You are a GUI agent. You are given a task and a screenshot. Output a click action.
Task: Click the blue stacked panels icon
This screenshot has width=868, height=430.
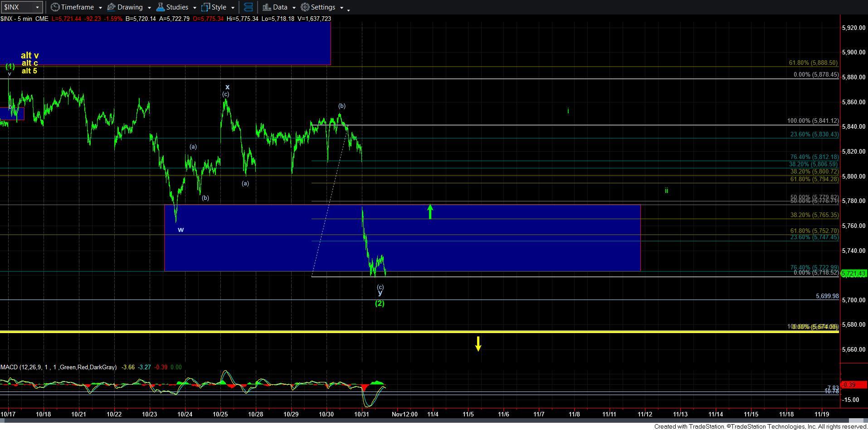click(248, 7)
